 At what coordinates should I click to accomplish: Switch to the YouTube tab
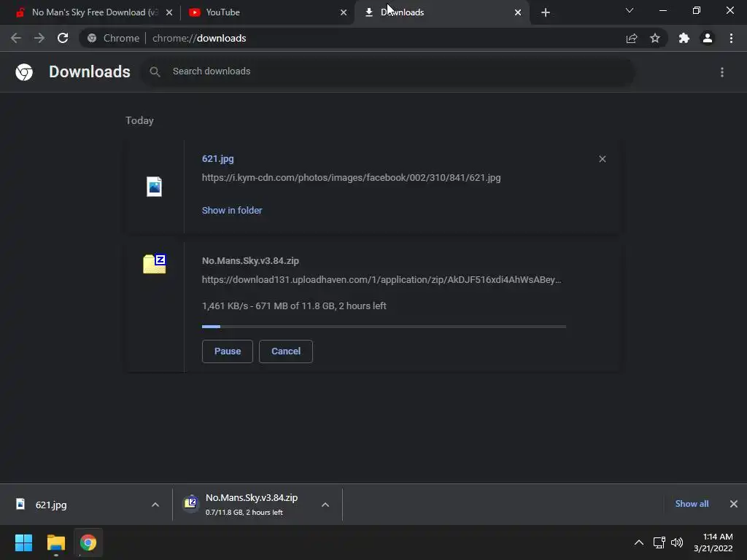[267, 12]
